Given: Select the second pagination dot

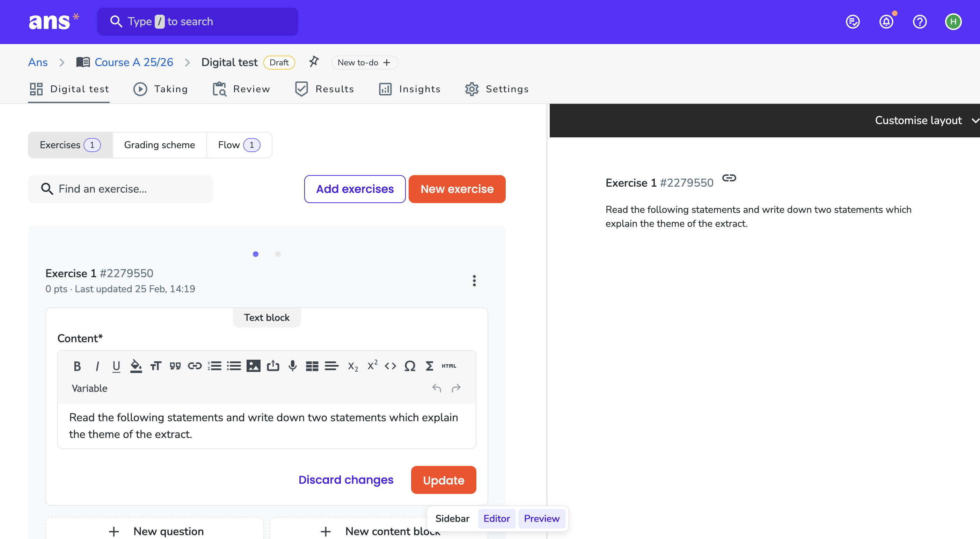Looking at the screenshot, I should coord(278,254).
